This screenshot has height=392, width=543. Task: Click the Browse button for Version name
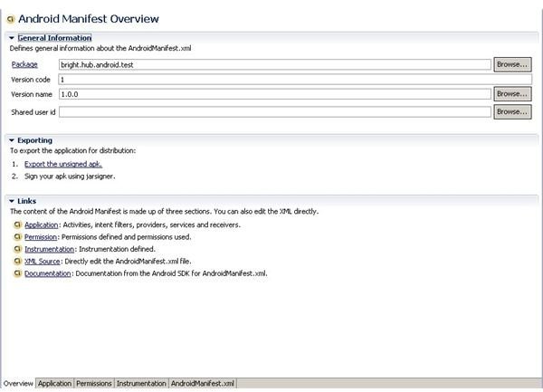[x=512, y=94]
